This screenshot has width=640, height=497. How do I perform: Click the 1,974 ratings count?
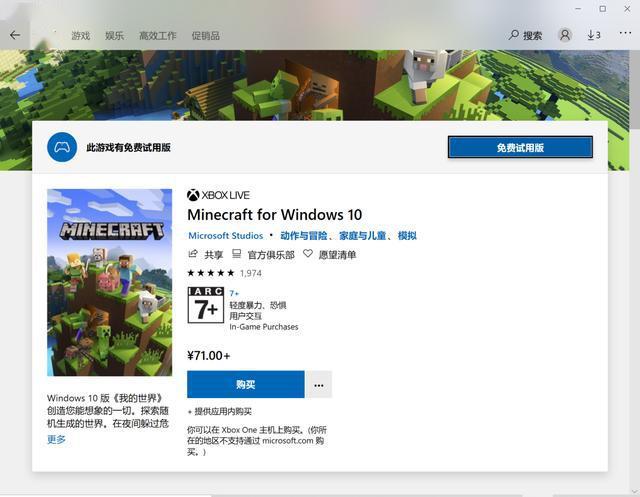251,273
